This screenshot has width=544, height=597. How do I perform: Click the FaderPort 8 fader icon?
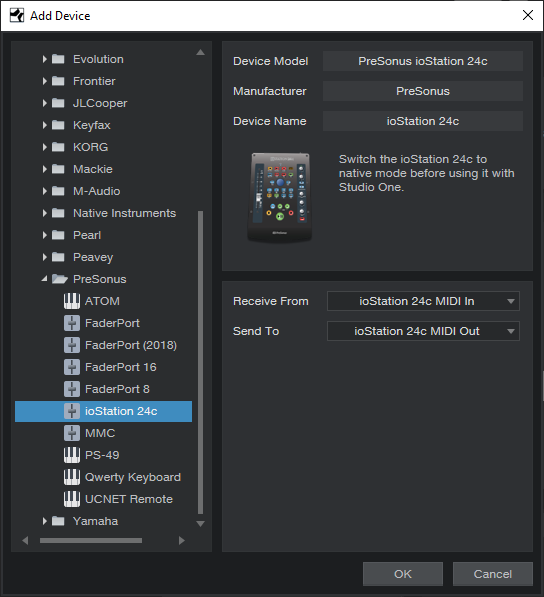tap(72, 389)
